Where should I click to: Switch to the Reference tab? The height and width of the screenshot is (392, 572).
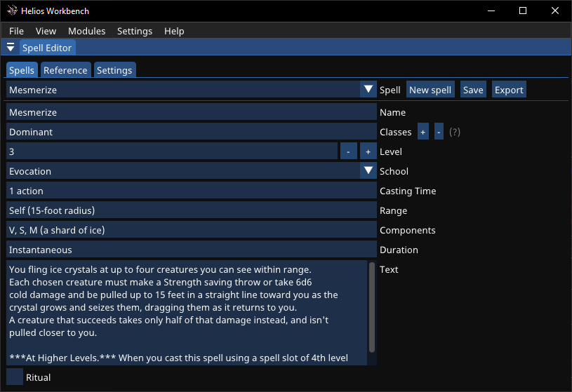65,70
